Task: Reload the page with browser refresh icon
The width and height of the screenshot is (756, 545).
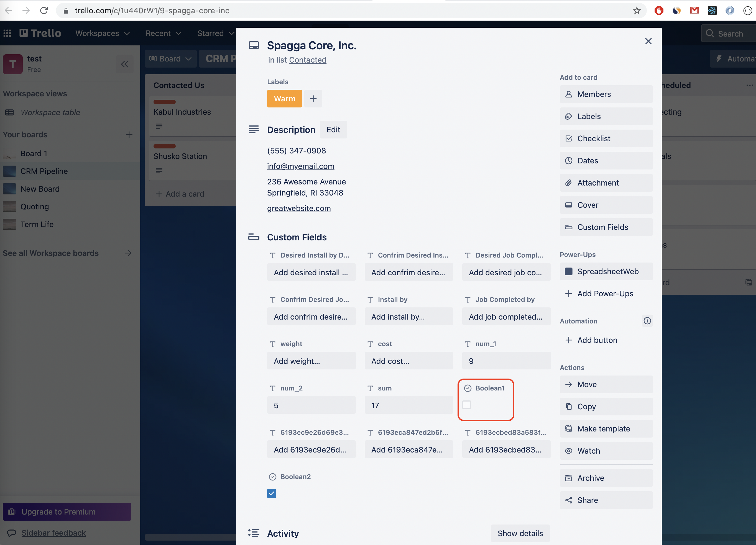Action: pyautogui.click(x=44, y=11)
